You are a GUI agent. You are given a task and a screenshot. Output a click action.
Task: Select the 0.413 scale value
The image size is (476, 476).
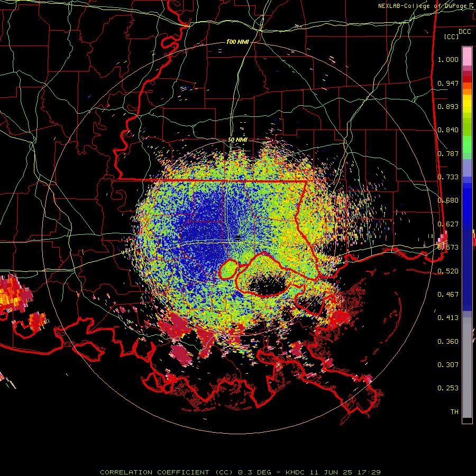[448, 318]
